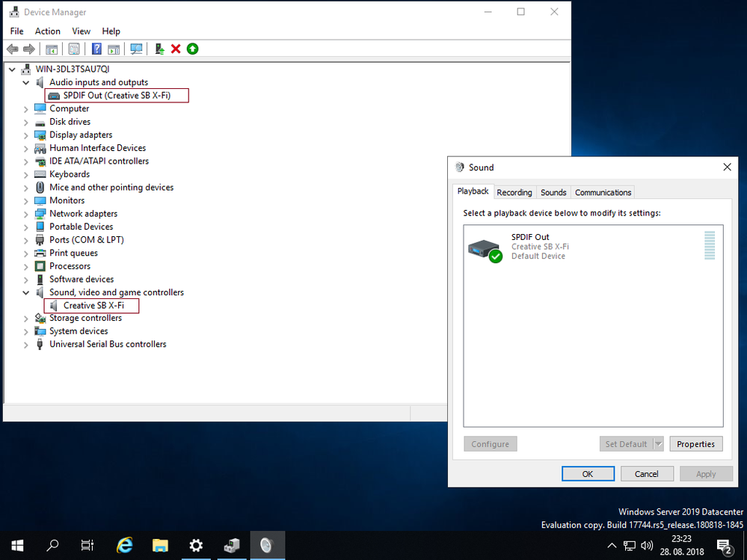Select SPDIF Out device icon in Sound dialog
747x560 pixels.
point(485,250)
